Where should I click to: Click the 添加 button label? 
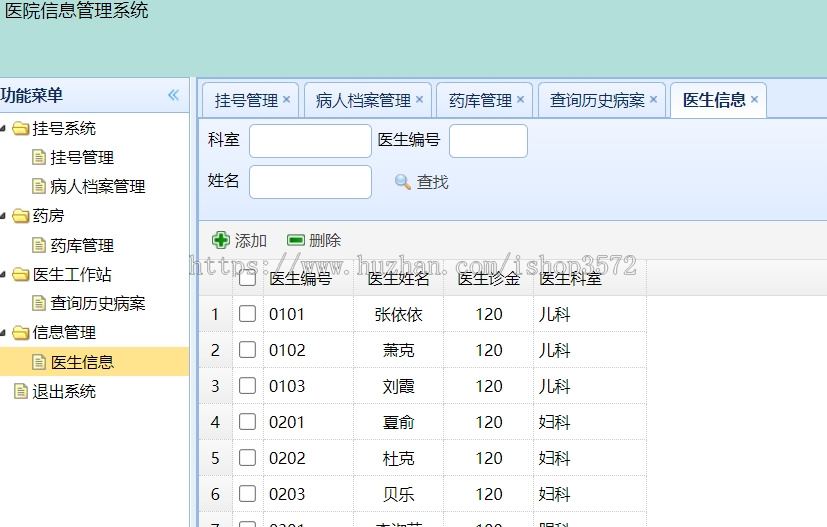point(251,241)
